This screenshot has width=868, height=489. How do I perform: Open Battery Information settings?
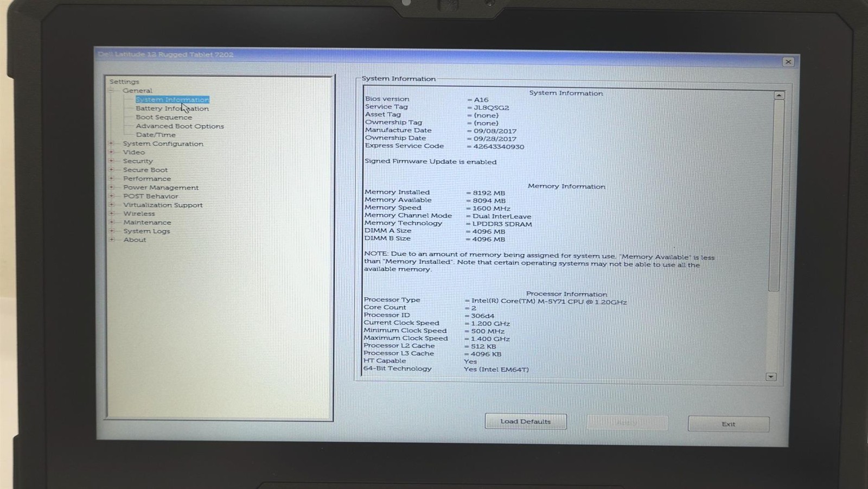point(172,109)
